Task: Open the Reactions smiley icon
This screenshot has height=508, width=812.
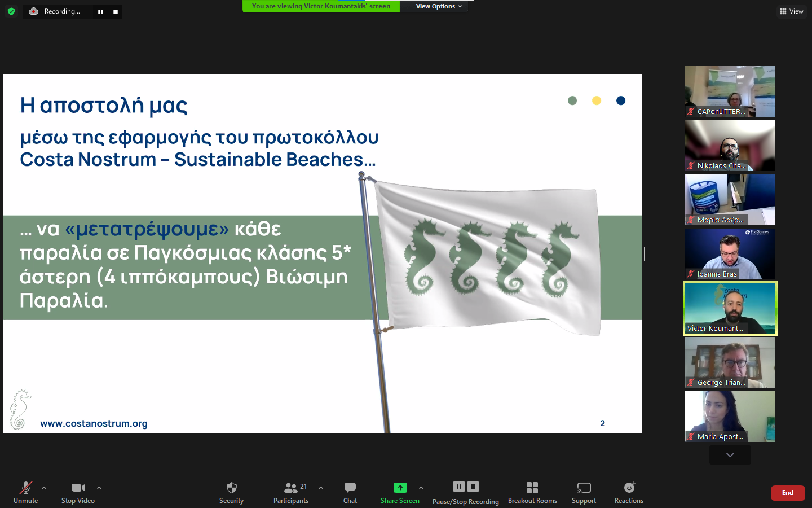Action: (x=629, y=487)
